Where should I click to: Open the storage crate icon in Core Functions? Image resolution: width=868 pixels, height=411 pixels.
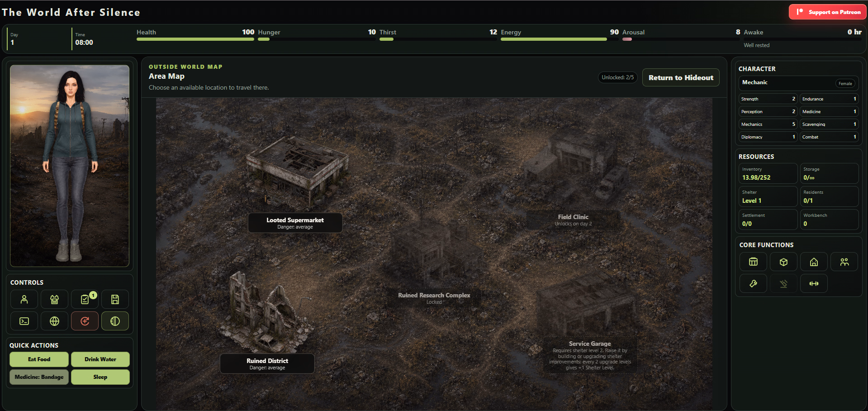753,262
